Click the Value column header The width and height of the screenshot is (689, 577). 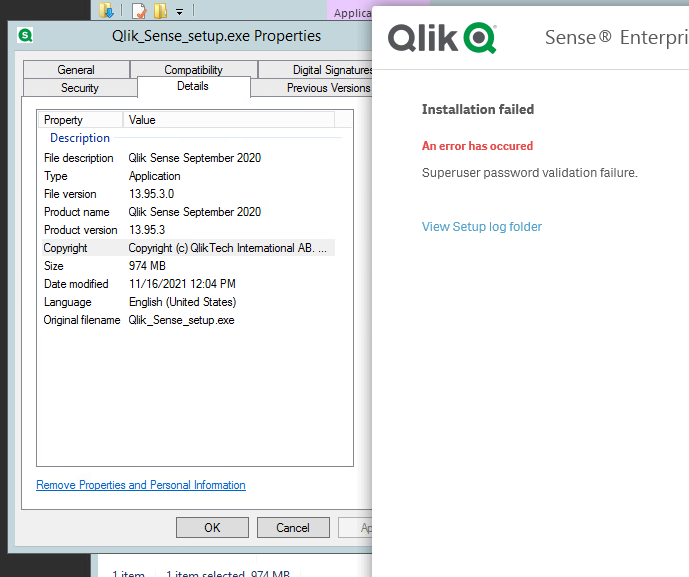coord(229,120)
